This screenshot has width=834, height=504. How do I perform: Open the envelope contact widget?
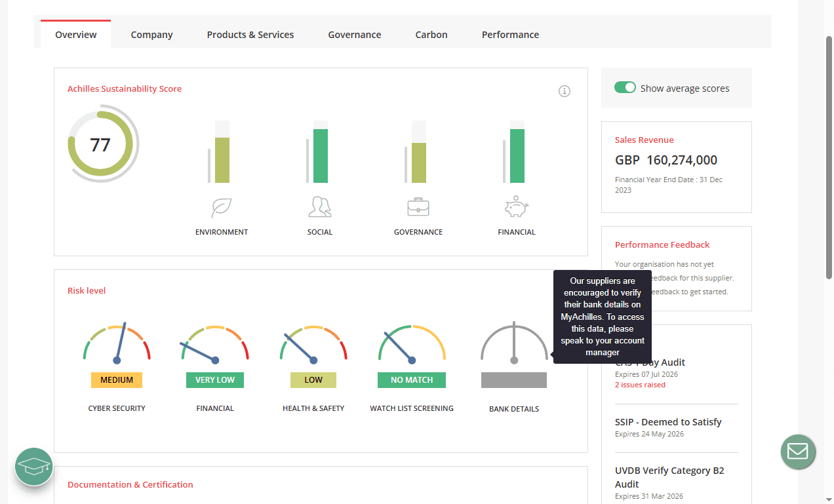click(x=798, y=452)
